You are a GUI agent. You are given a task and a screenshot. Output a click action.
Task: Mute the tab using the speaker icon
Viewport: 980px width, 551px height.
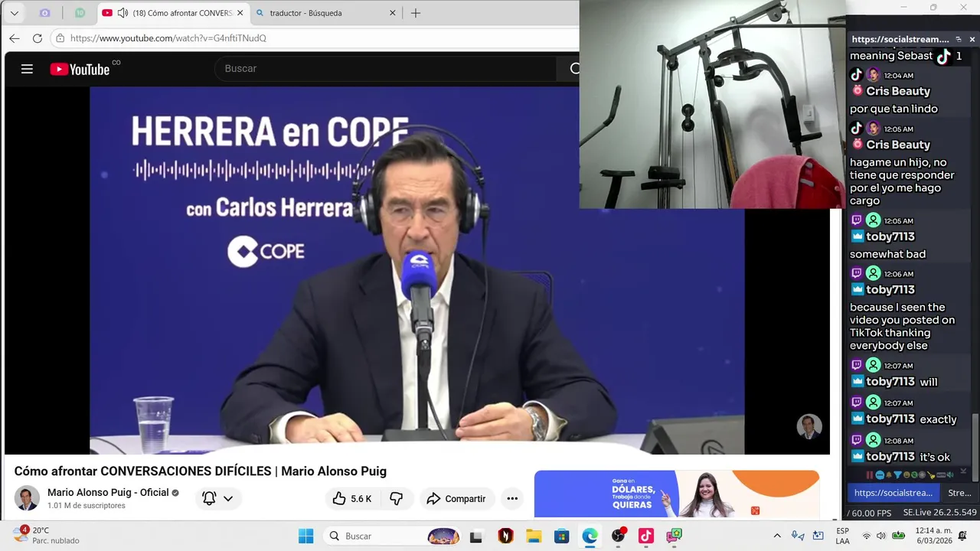click(122, 13)
